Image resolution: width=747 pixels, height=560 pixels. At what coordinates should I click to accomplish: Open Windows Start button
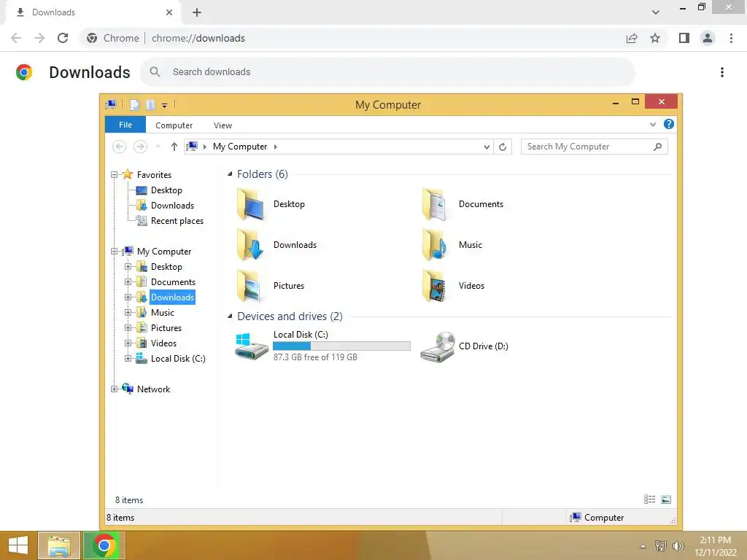pos(18,545)
